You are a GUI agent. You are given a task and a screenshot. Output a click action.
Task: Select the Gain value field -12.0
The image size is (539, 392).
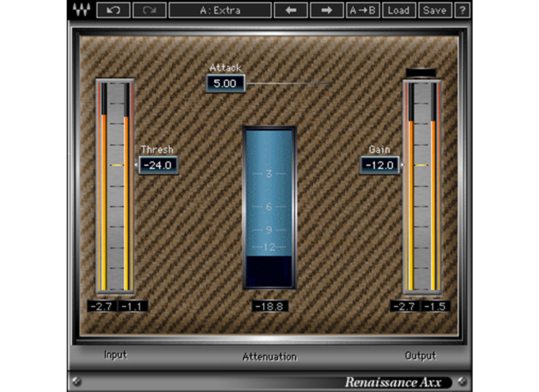coord(379,165)
